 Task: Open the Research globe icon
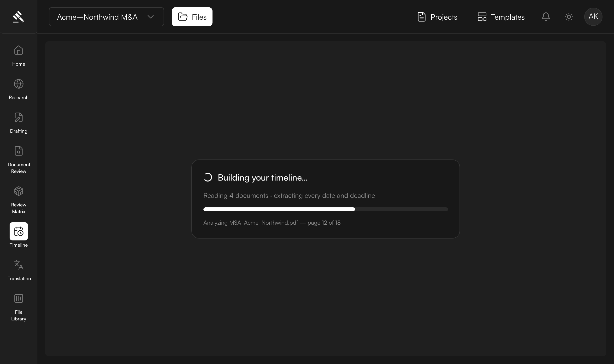point(19,84)
